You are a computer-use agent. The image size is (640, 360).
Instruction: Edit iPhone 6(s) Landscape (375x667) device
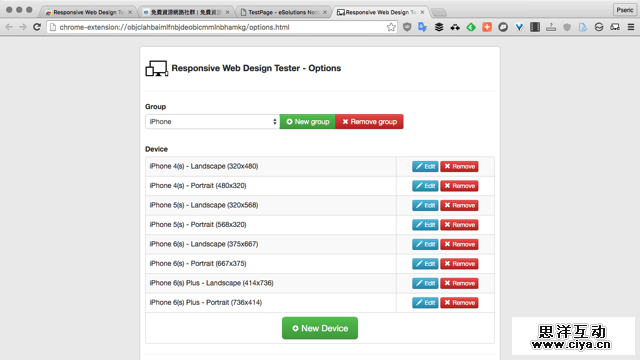point(425,244)
